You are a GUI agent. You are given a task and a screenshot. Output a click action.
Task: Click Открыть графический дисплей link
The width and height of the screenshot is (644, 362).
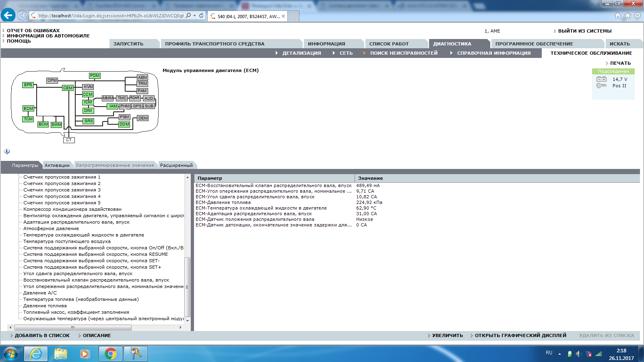click(x=520, y=335)
